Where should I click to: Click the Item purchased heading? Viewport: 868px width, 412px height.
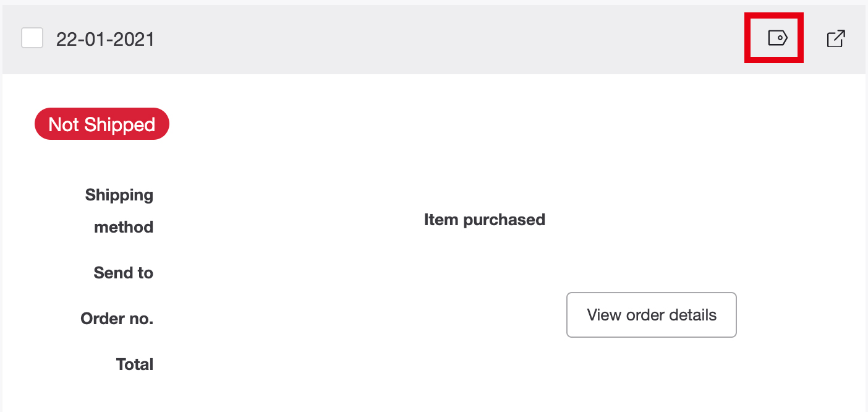tap(484, 220)
